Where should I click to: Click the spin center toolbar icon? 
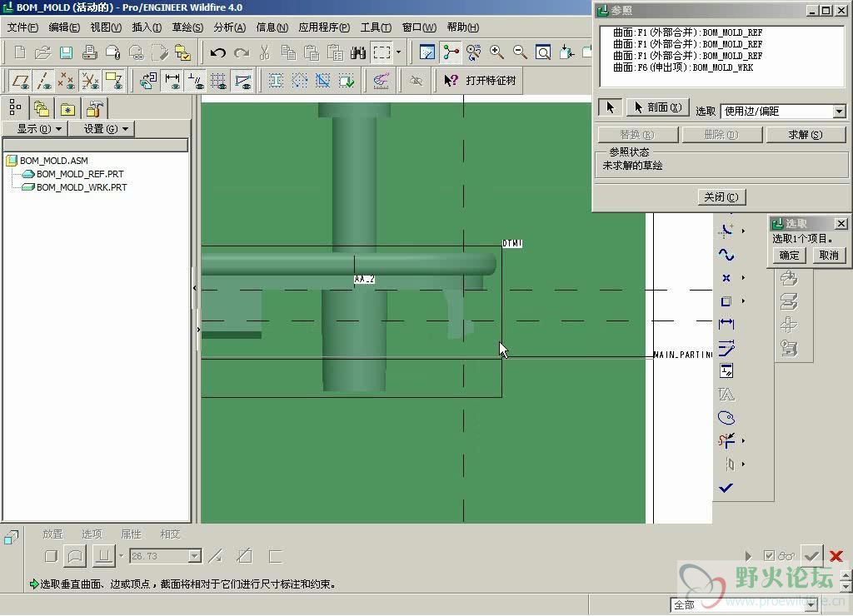pos(451,52)
